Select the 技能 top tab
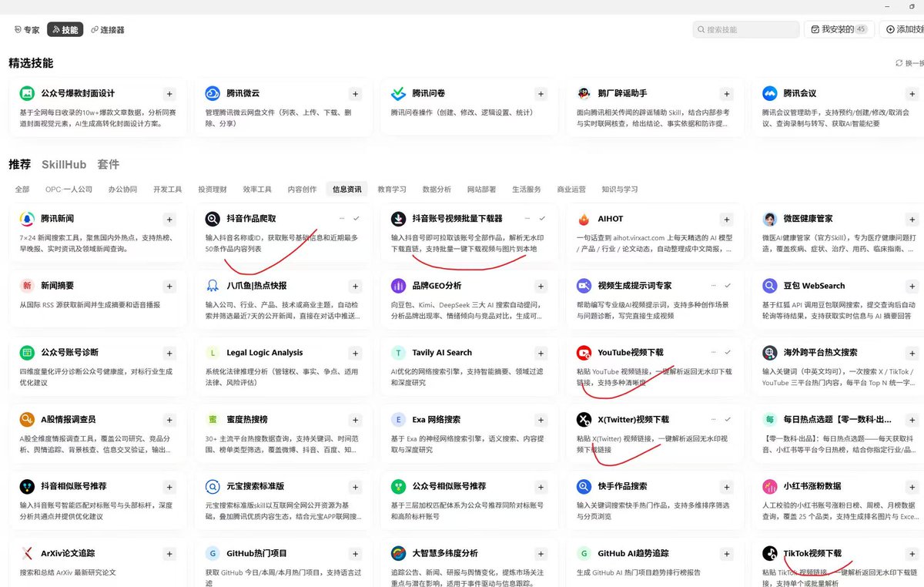924x587 pixels. coord(65,29)
